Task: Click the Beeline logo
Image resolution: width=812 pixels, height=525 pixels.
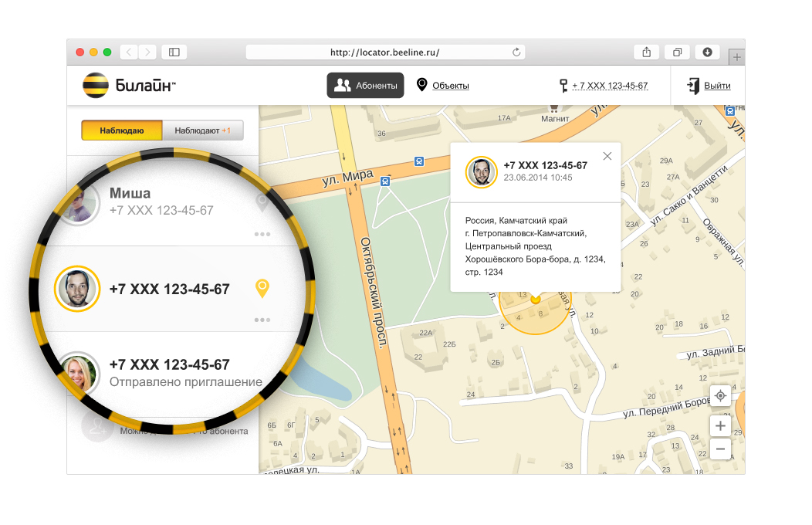Action: (x=128, y=86)
